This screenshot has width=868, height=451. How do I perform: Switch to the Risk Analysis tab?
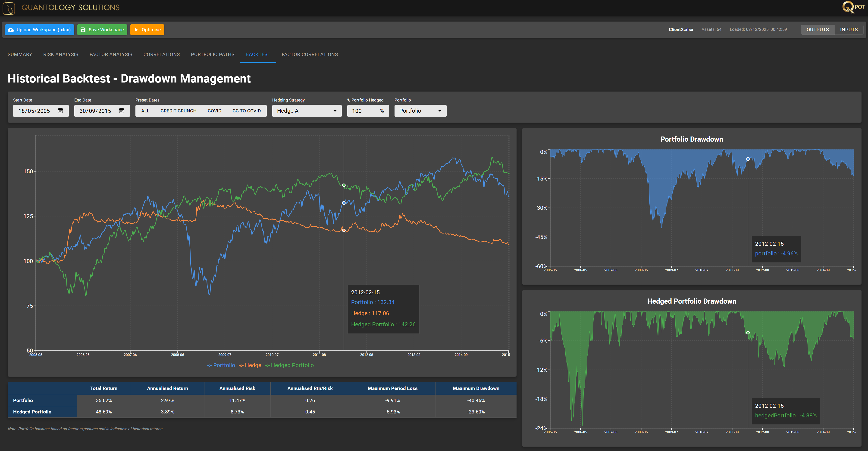click(x=60, y=54)
